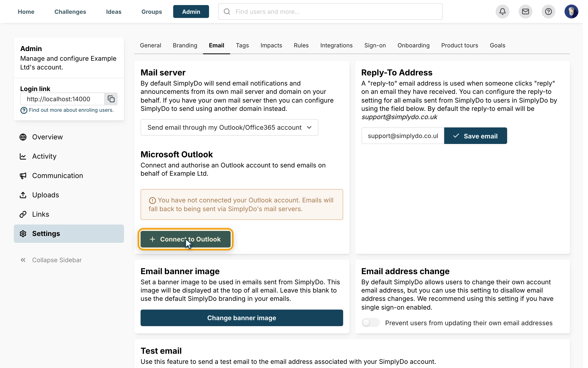
Task: Click the Admin navigation button
Action: [191, 11]
